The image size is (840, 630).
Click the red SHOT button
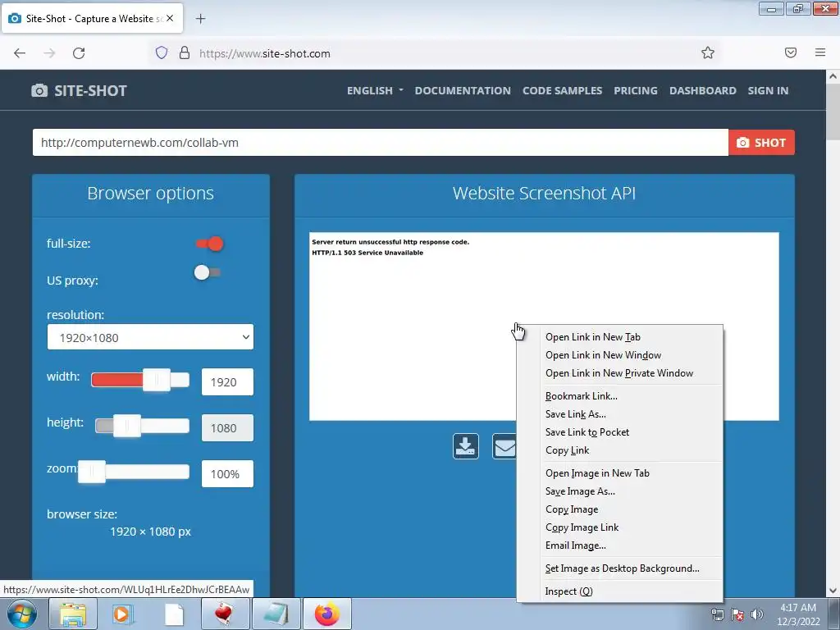click(x=761, y=143)
